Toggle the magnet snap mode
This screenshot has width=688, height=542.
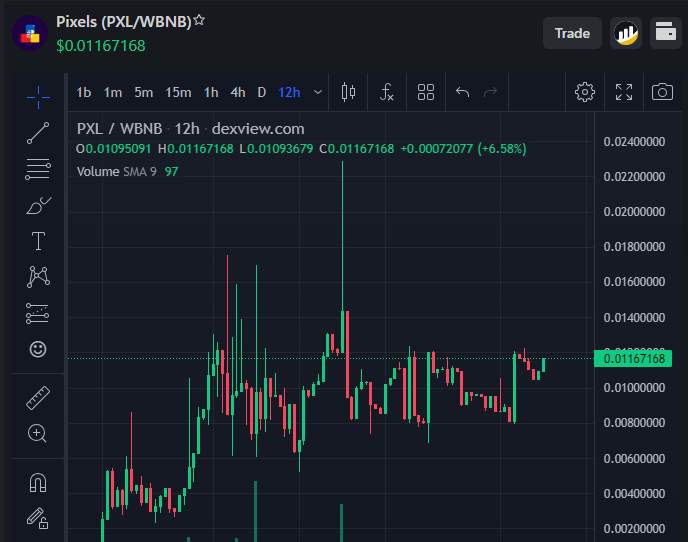(38, 482)
